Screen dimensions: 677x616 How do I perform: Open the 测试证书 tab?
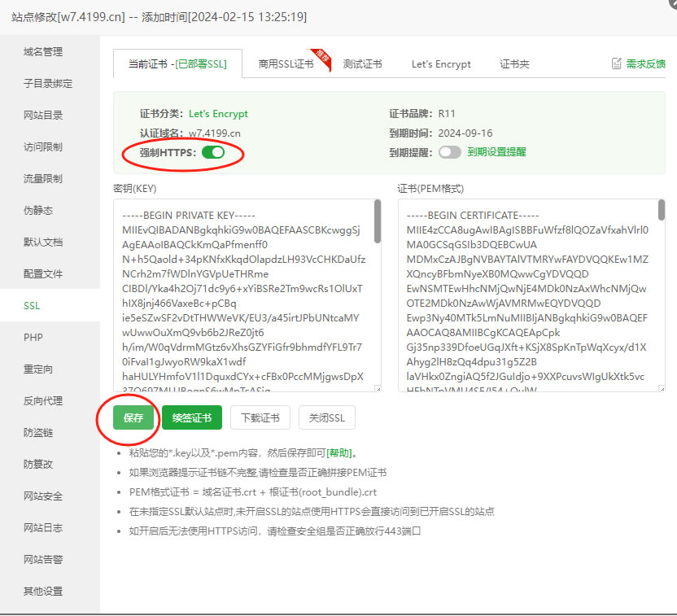click(x=362, y=64)
